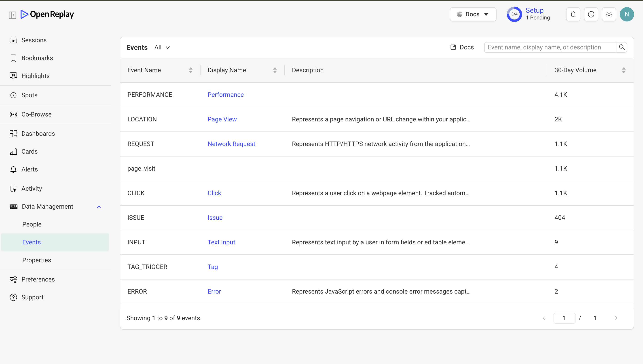Click the 404 volume value
The width and height of the screenshot is (643, 364).
click(x=560, y=218)
